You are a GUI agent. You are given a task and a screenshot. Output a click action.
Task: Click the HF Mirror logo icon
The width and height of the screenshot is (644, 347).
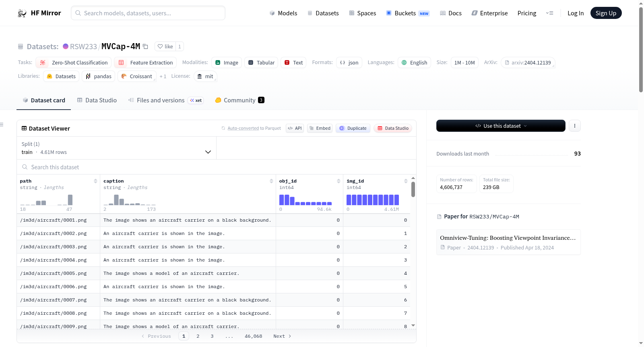tap(22, 13)
